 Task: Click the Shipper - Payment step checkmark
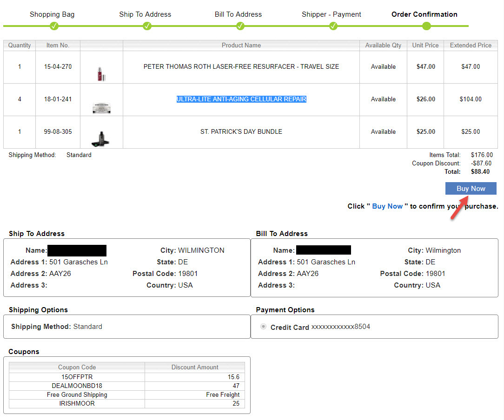pyautogui.click(x=333, y=26)
